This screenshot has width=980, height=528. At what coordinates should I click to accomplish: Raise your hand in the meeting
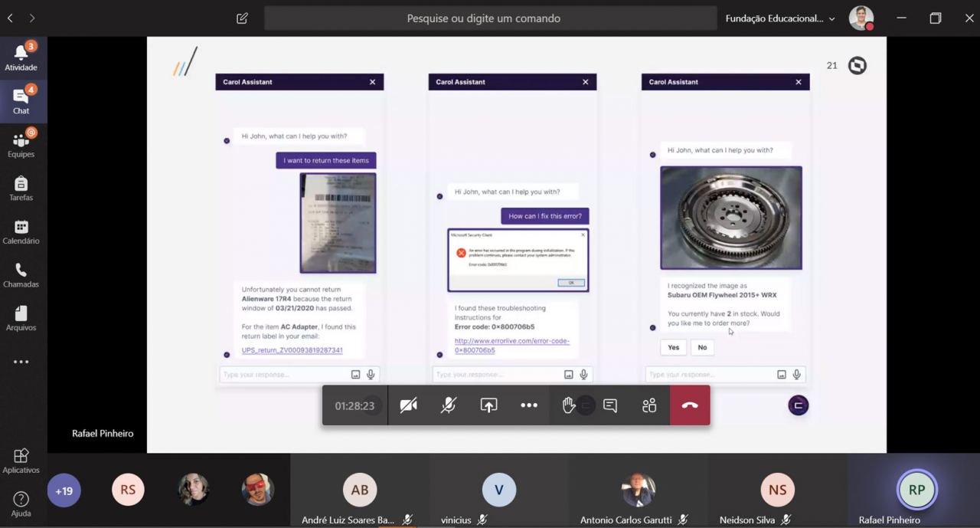pos(569,405)
